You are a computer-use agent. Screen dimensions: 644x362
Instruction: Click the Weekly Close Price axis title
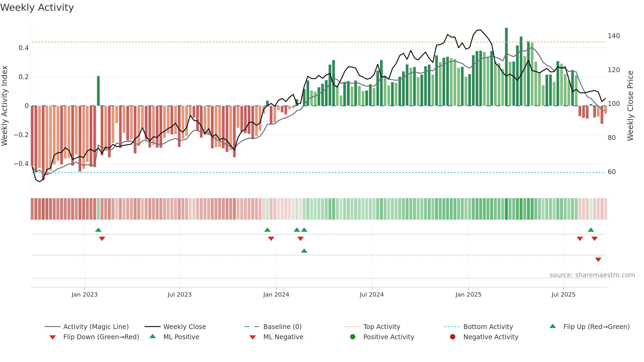(630, 106)
